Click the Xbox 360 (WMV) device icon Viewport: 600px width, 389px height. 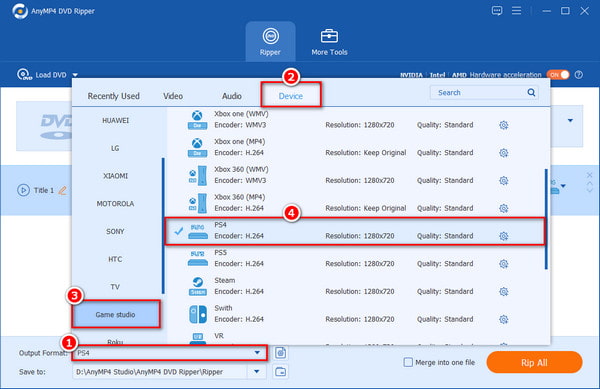pyautogui.click(x=197, y=176)
